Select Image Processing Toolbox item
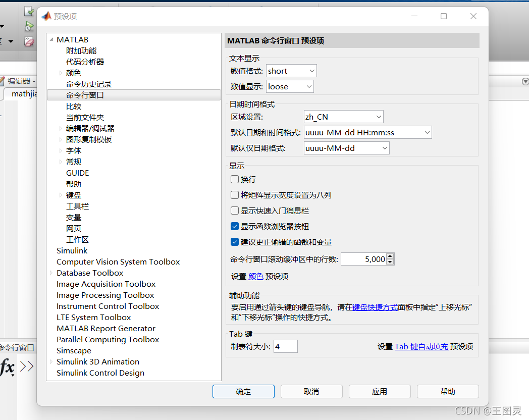Viewport: 529px width, 420px height. 105,295
